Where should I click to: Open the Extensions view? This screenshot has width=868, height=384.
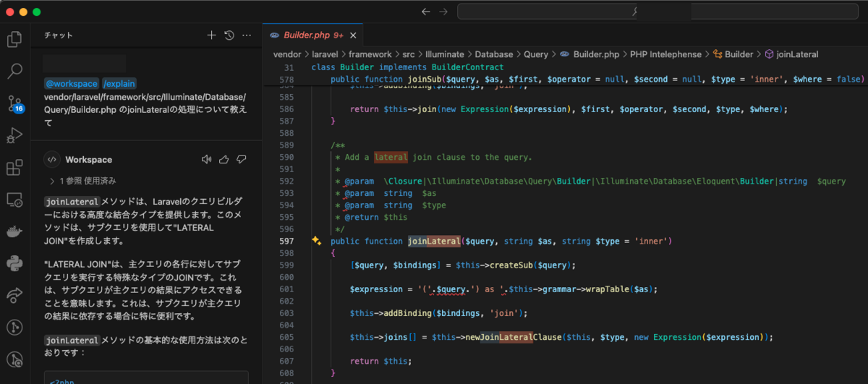coord(14,168)
